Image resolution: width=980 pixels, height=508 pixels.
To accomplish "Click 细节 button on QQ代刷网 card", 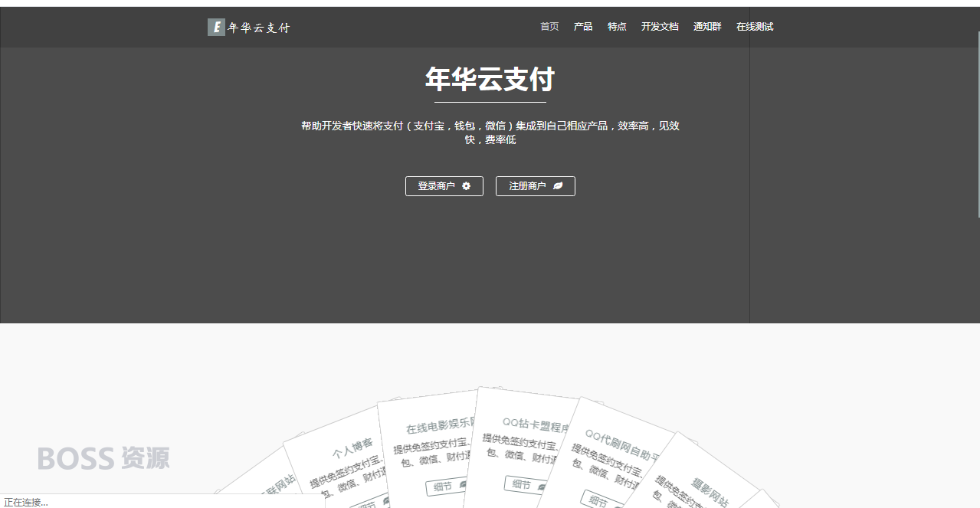I will [603, 501].
